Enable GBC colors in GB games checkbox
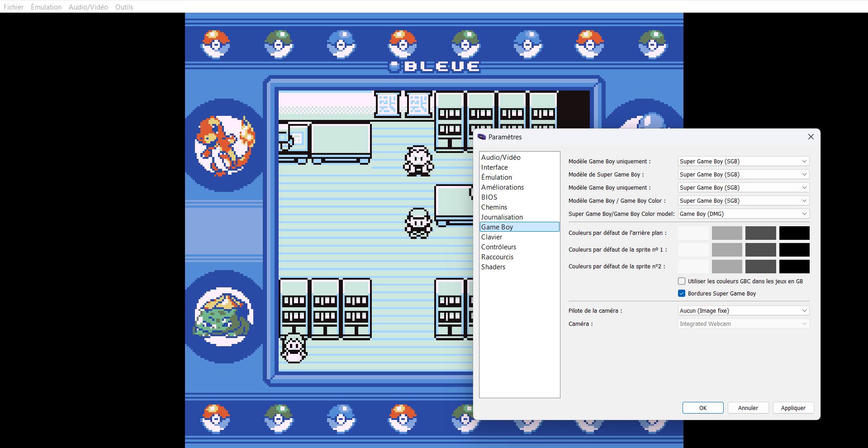 (682, 281)
